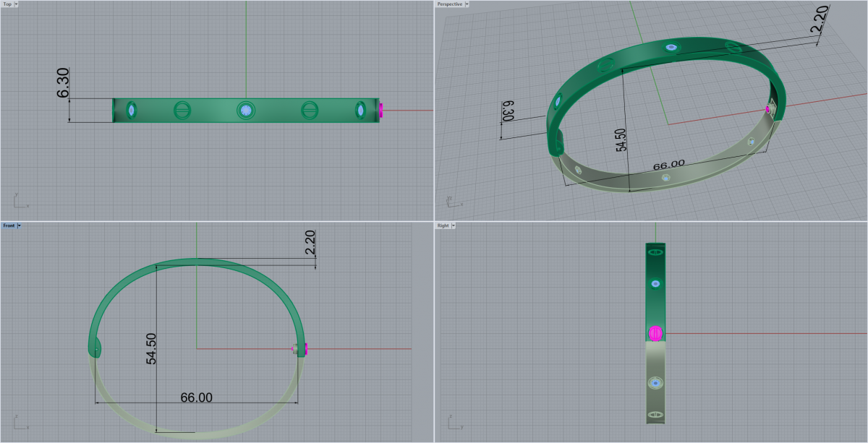The width and height of the screenshot is (868, 443).
Task: Select the blue gem on green half in Right view
Action: (655, 284)
